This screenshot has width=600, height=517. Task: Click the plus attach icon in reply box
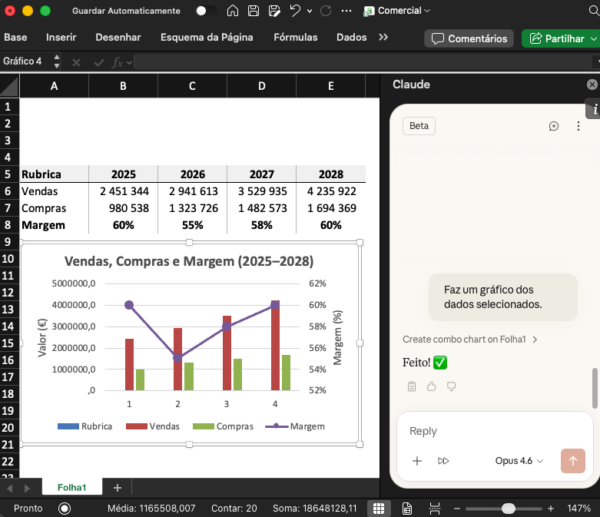(x=417, y=461)
